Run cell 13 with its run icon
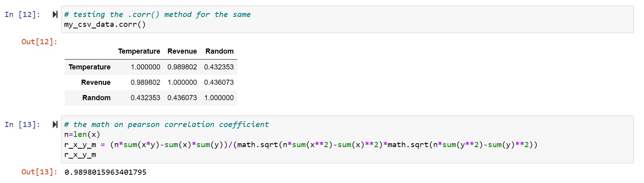 pos(55,125)
